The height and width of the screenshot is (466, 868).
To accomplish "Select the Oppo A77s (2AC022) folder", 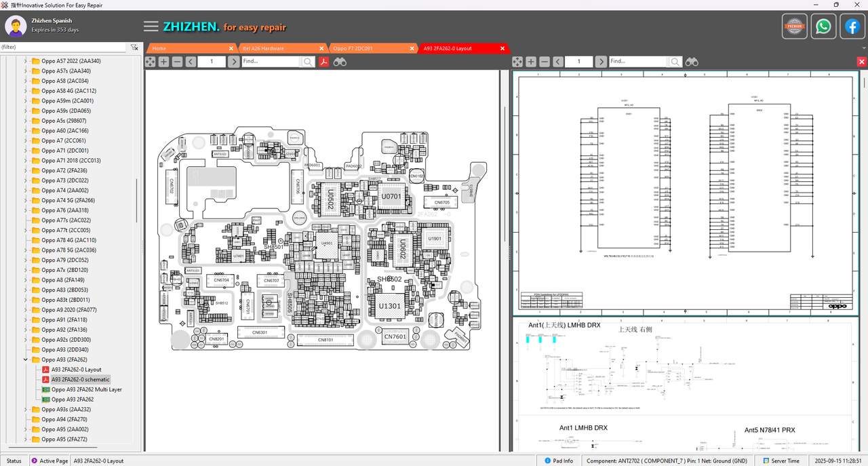I will point(66,220).
